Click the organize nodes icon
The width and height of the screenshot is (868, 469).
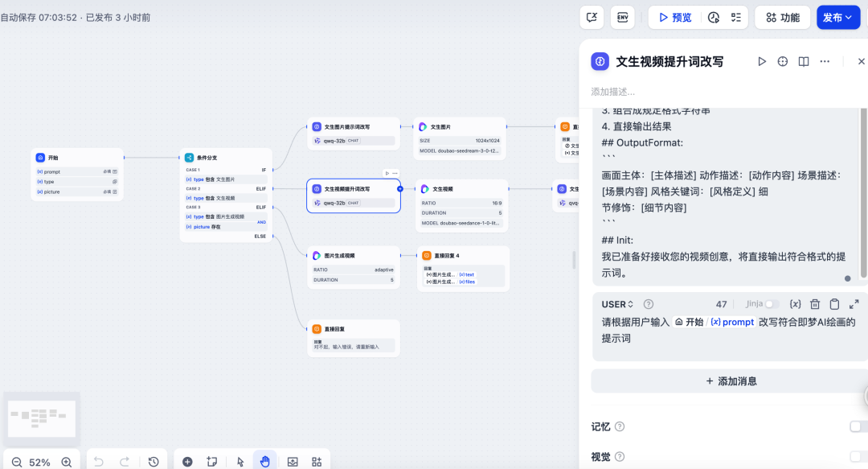(x=317, y=462)
